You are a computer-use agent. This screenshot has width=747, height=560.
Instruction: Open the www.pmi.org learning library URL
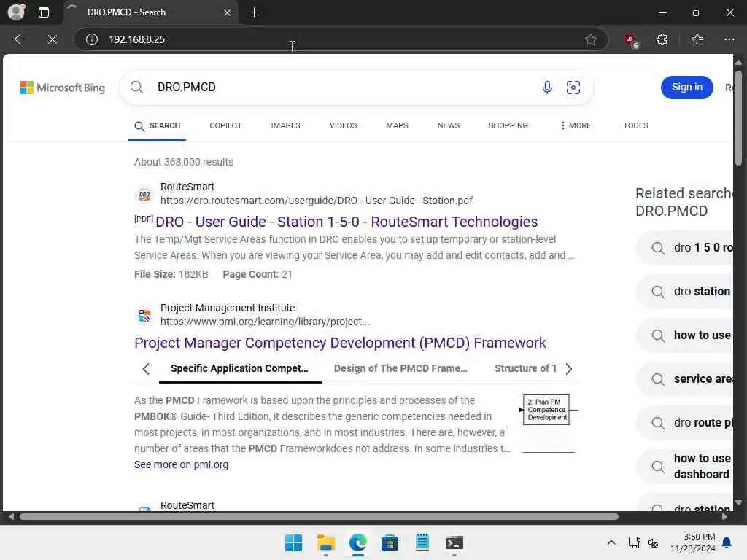[265, 322]
